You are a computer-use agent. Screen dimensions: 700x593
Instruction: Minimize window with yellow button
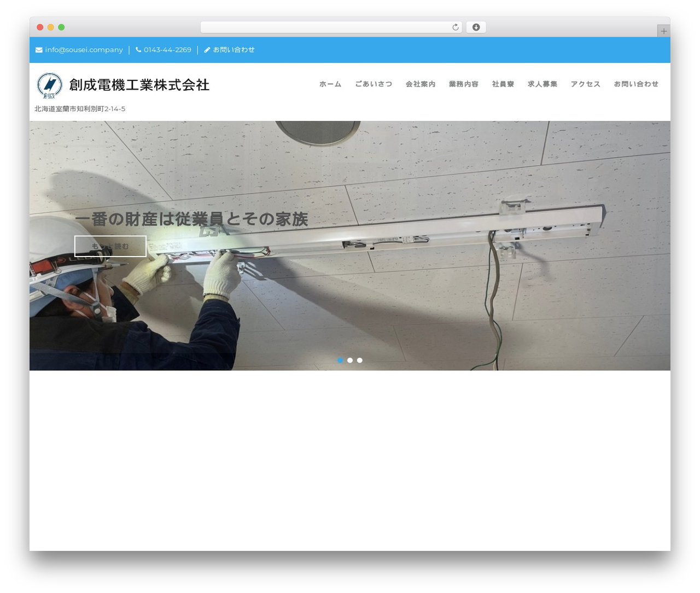pyautogui.click(x=51, y=27)
